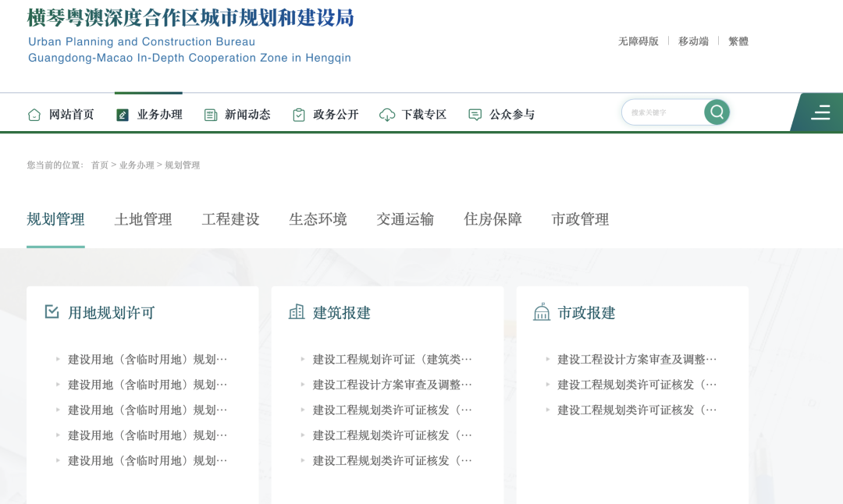This screenshot has height=504, width=843.
Task: Open the hamburger menu at top right
Action: (820, 112)
